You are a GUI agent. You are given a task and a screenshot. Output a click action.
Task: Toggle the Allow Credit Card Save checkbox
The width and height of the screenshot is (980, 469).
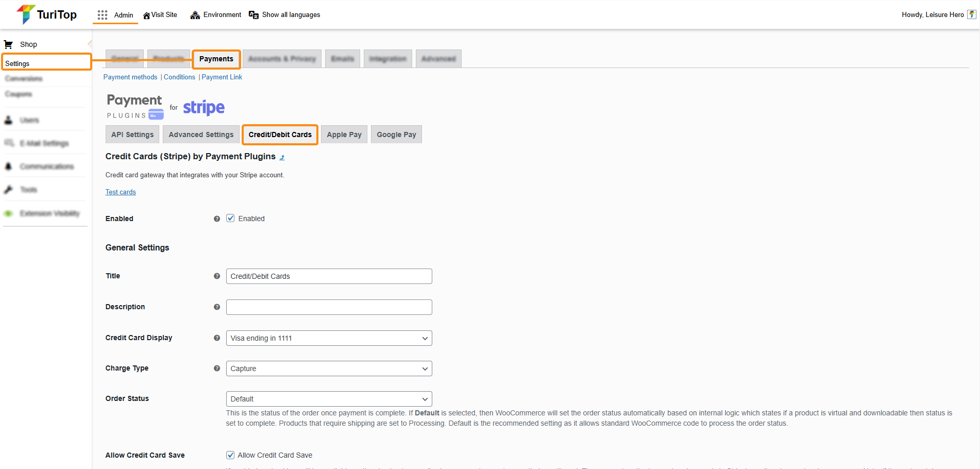click(x=230, y=455)
